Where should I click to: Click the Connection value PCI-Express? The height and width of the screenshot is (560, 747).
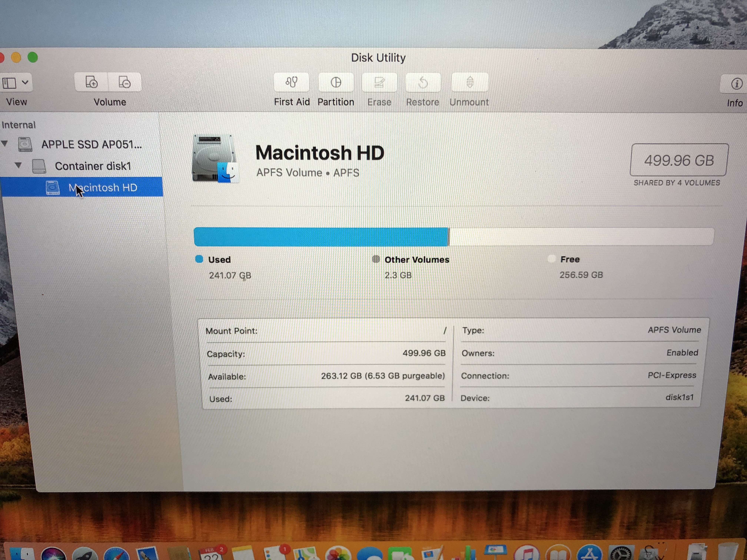tap(672, 375)
